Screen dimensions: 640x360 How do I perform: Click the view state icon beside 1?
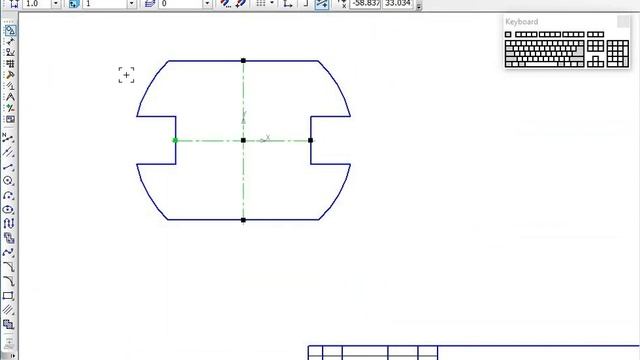point(74,4)
